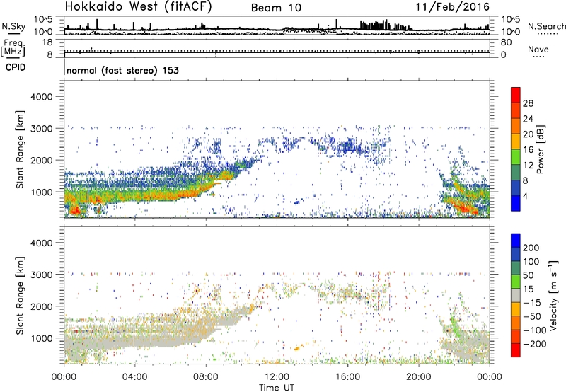This screenshot has height=392, width=566.
Task: Click the "20:00" time tick label
Action: [419, 377]
